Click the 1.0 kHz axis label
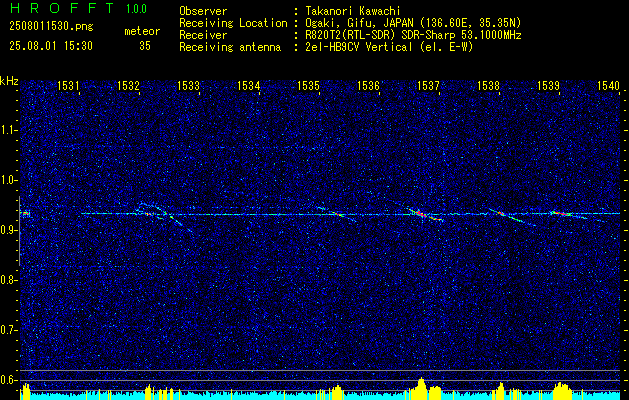The width and height of the screenshot is (629, 400). click(x=8, y=180)
